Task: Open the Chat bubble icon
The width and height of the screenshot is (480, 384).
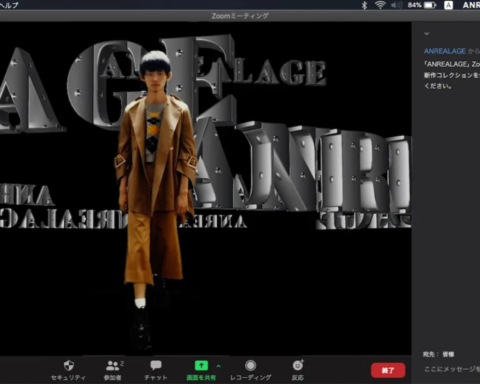Action: (156, 365)
